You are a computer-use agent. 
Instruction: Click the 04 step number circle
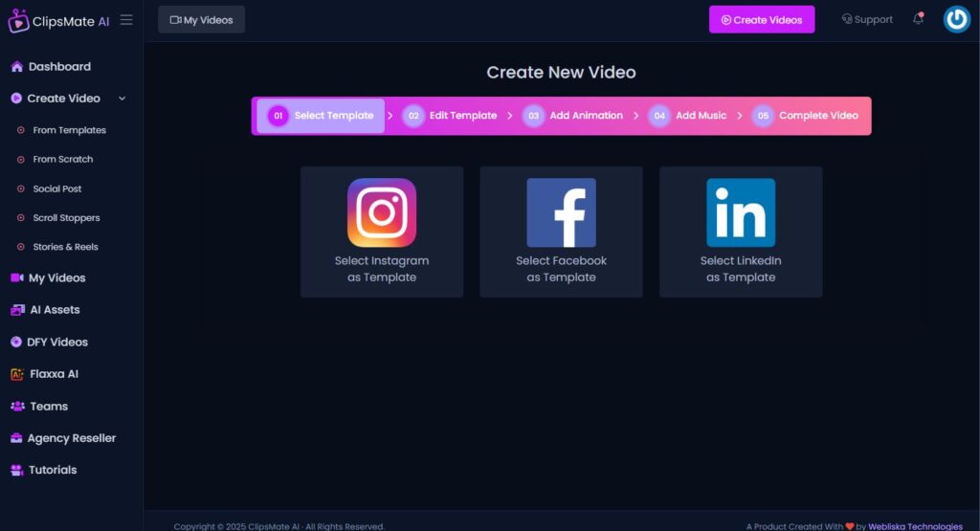(x=659, y=116)
